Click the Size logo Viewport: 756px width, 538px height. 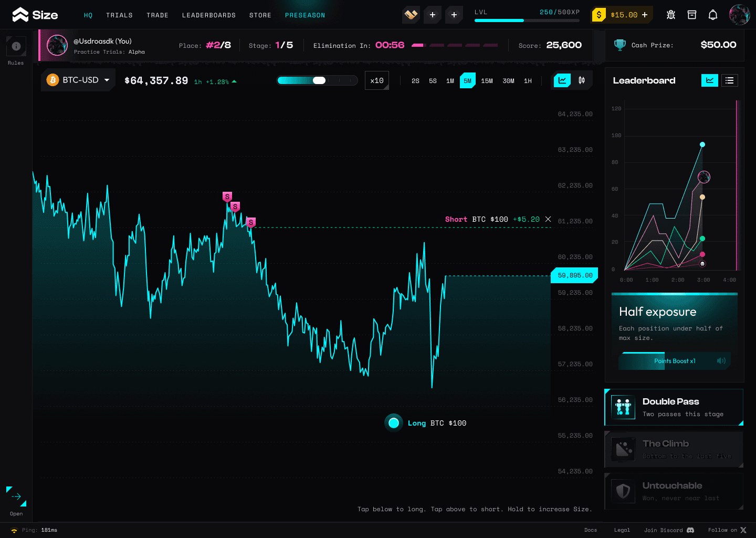tap(35, 15)
